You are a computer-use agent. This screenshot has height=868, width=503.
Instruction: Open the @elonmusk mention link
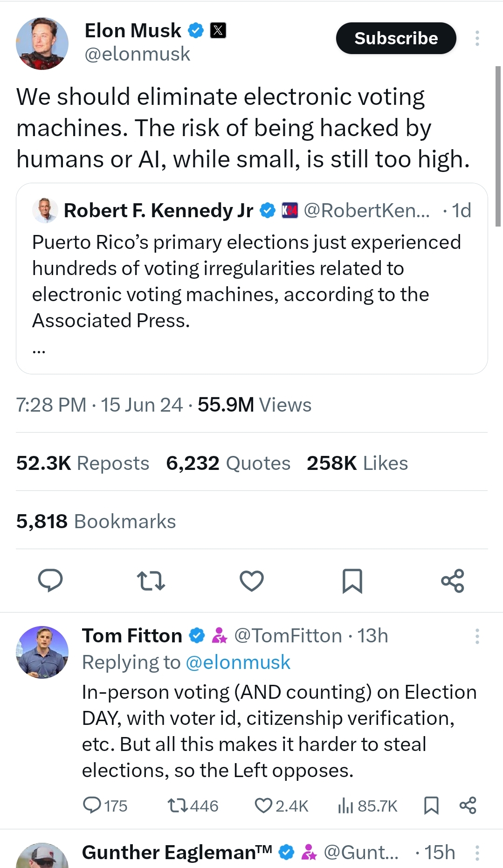pyautogui.click(x=238, y=662)
